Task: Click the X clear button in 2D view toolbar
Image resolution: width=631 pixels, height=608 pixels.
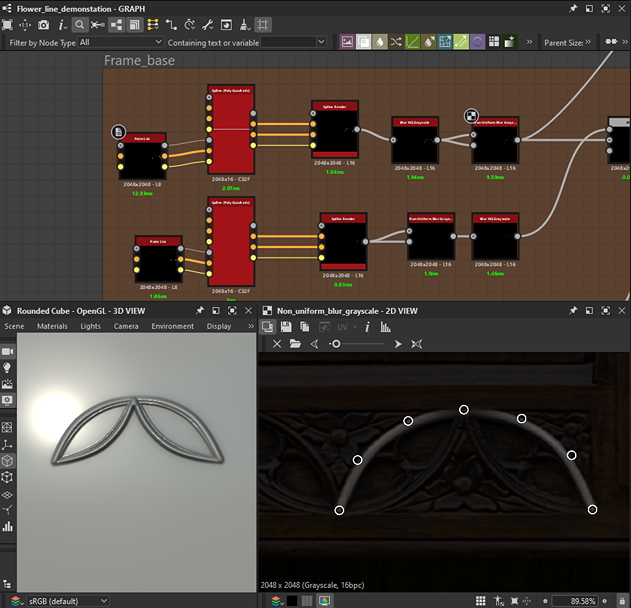Action: click(x=277, y=344)
